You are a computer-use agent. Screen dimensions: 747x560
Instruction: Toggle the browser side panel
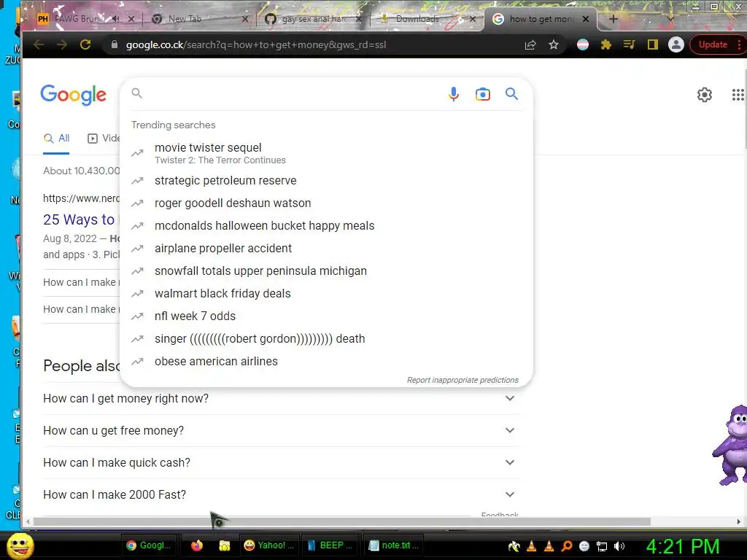point(653,44)
